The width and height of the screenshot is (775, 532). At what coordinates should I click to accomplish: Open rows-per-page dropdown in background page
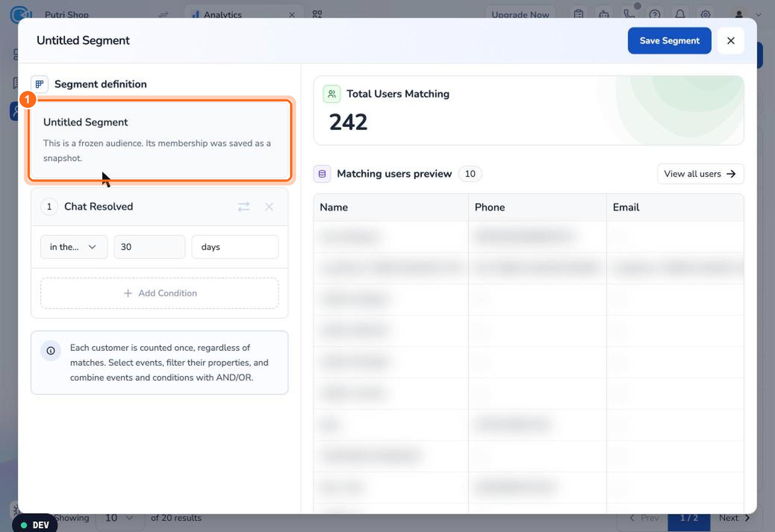tap(119, 518)
